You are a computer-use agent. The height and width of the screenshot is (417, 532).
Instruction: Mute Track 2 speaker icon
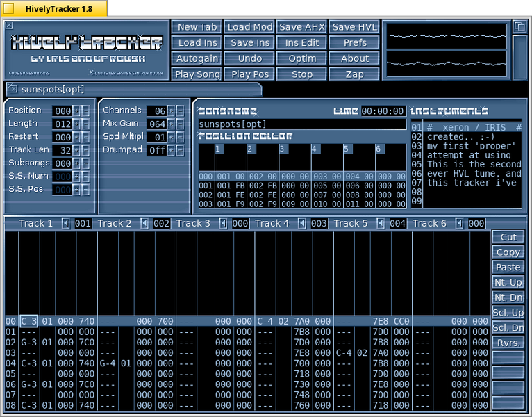point(145,223)
